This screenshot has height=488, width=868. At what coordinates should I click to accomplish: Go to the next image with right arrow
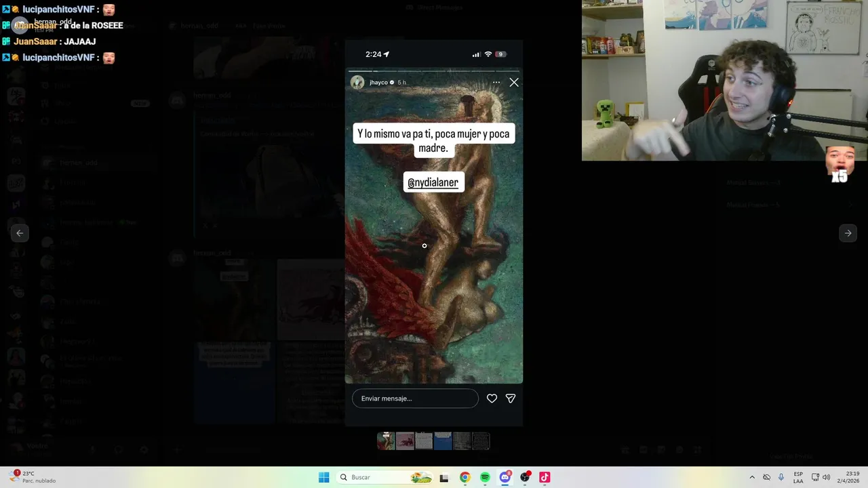848,233
